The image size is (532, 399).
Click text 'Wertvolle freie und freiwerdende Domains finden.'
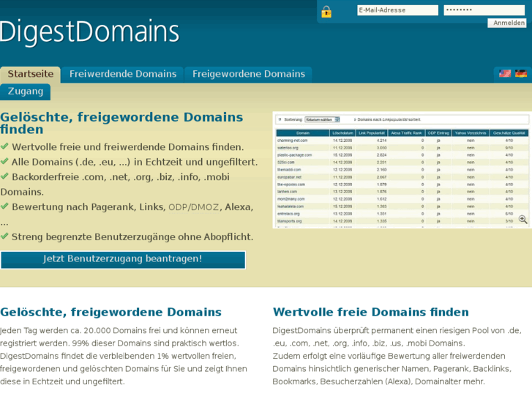coord(128,147)
